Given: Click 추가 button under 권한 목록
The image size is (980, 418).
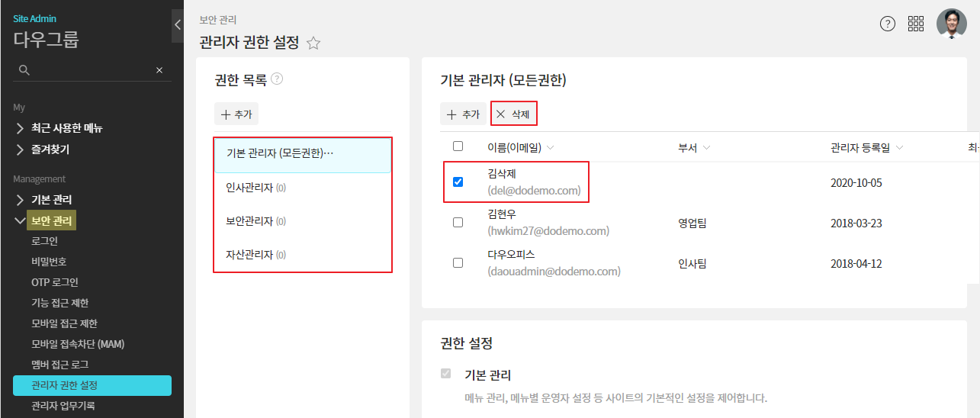Looking at the screenshot, I should point(236,114).
